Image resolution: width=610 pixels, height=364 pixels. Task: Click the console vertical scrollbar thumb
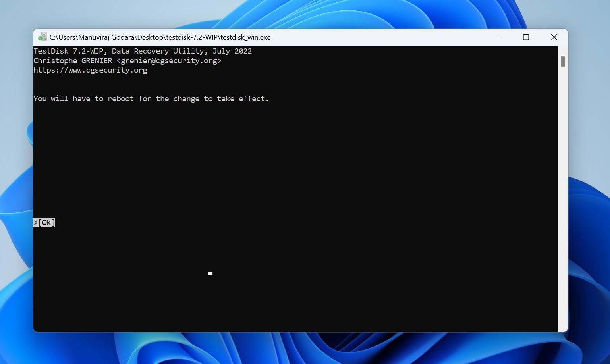(563, 62)
